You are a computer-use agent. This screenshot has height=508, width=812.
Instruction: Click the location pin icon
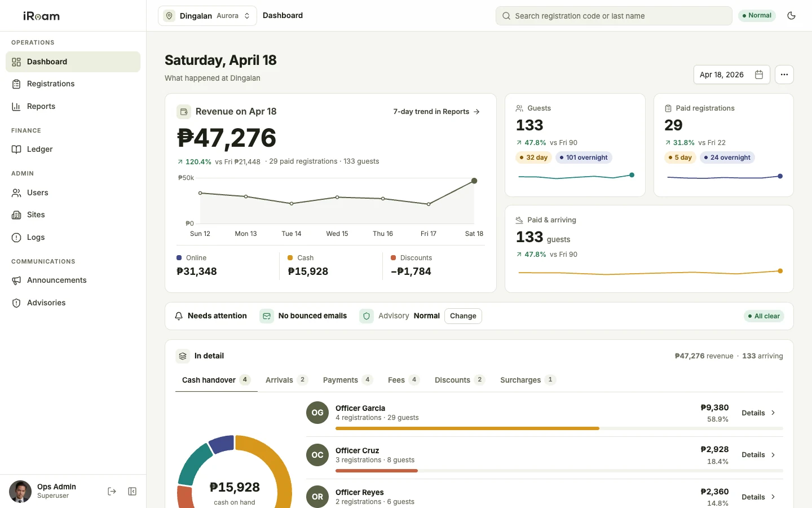pyautogui.click(x=169, y=16)
